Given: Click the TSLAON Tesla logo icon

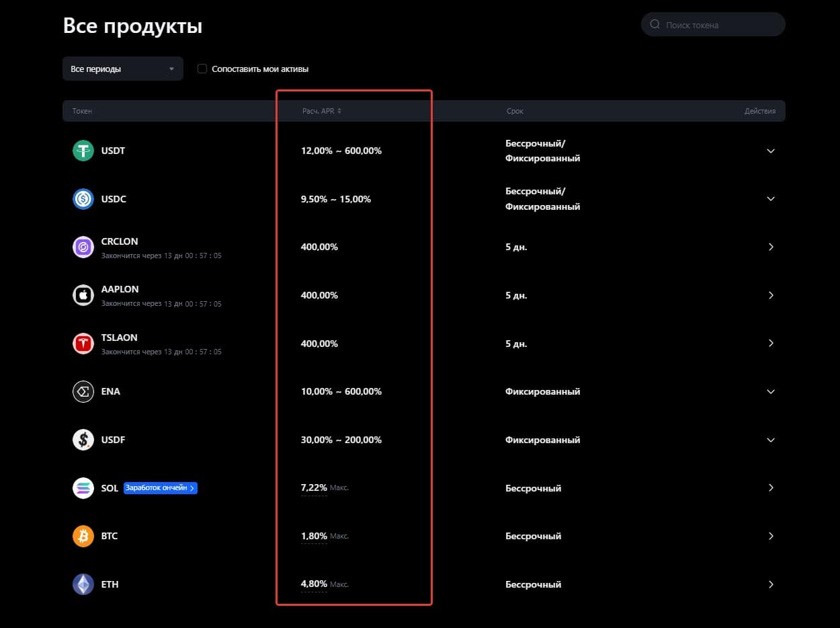Looking at the screenshot, I should click(83, 344).
